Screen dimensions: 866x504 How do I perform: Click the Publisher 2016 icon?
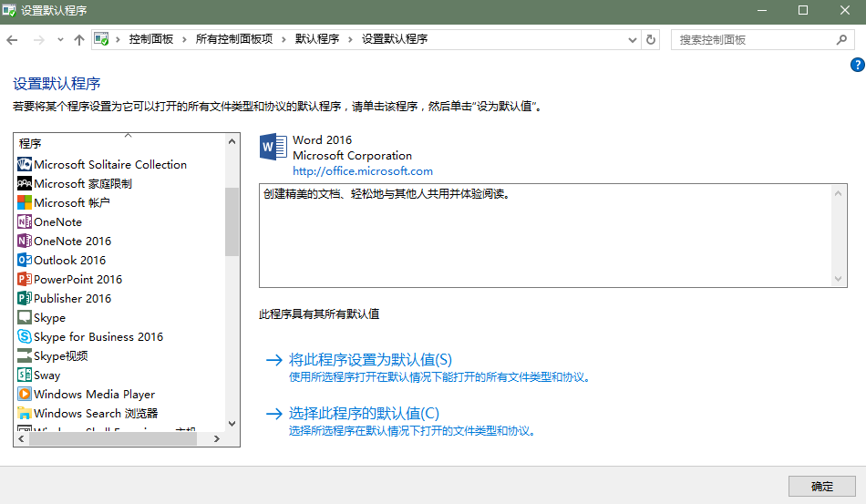[x=25, y=299]
